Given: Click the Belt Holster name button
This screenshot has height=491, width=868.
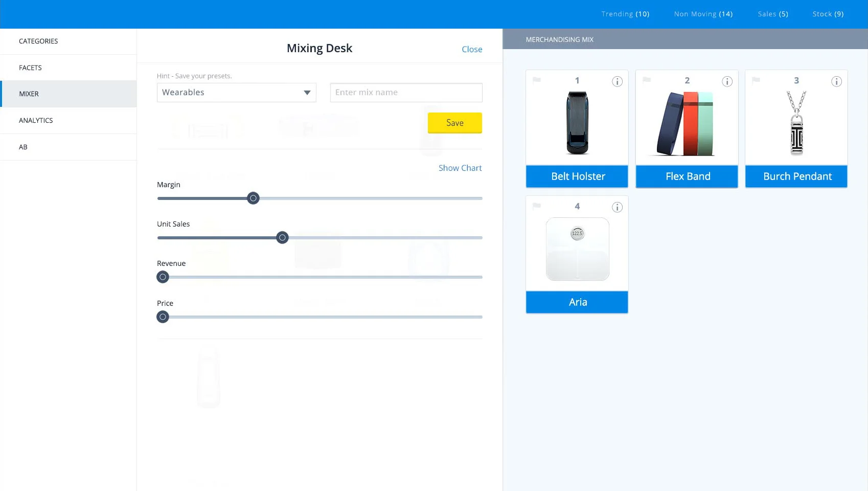Looking at the screenshot, I should (577, 176).
